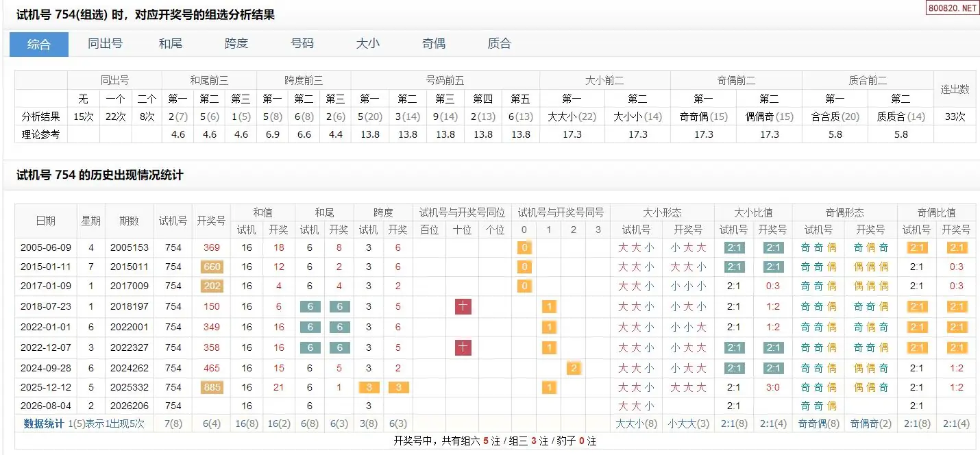Image resolution: width=980 pixels, height=455 pixels.
Task: Click the orange 0 badge in row 2005153
Action: 524,248
